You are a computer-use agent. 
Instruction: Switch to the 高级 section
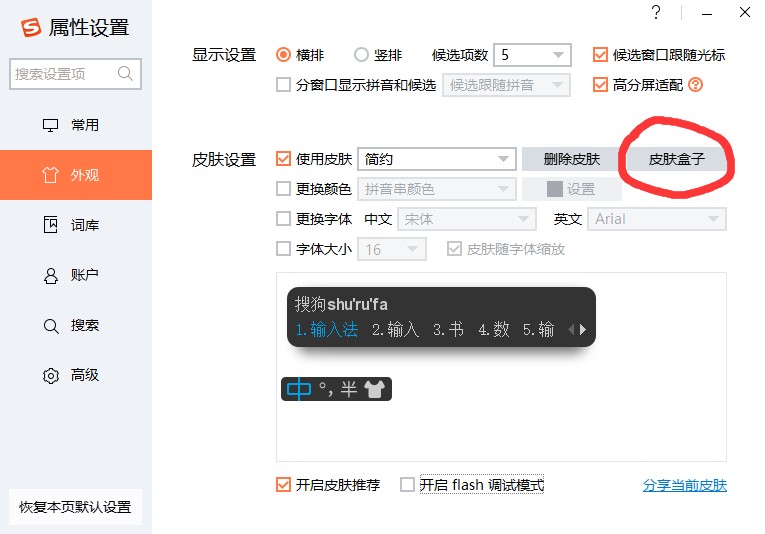point(76,375)
